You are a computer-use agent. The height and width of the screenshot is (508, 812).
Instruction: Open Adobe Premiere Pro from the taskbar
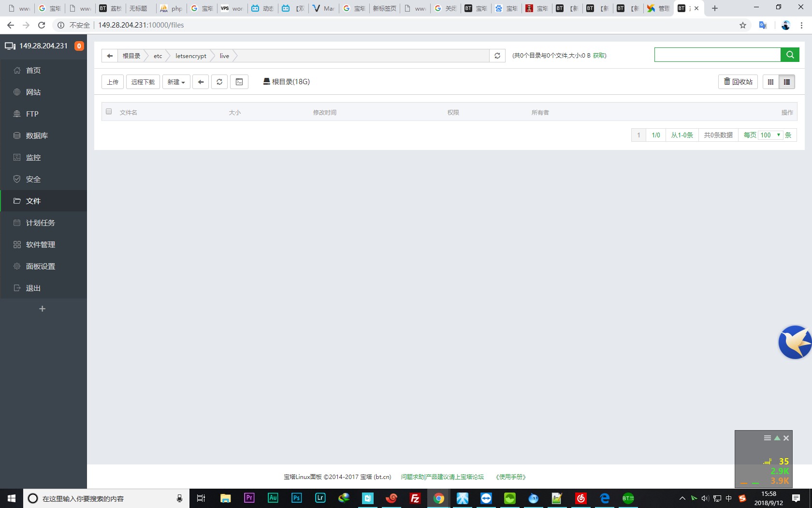click(249, 498)
